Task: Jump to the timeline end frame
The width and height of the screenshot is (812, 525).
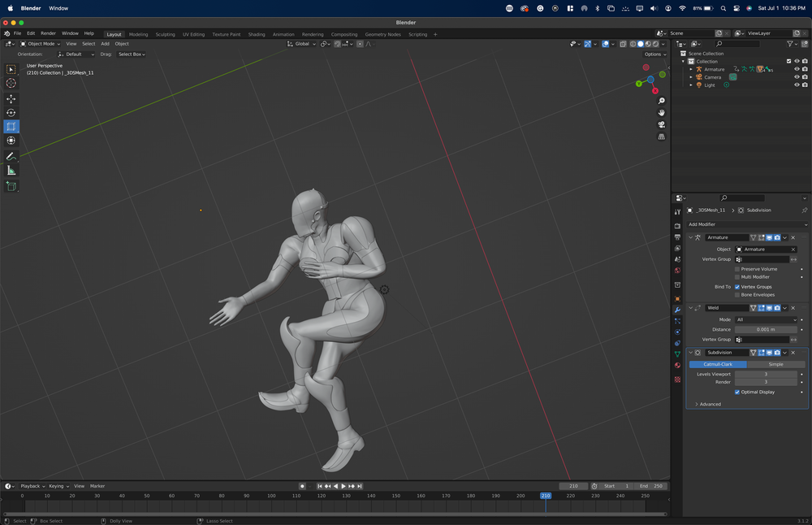Action: click(360, 486)
